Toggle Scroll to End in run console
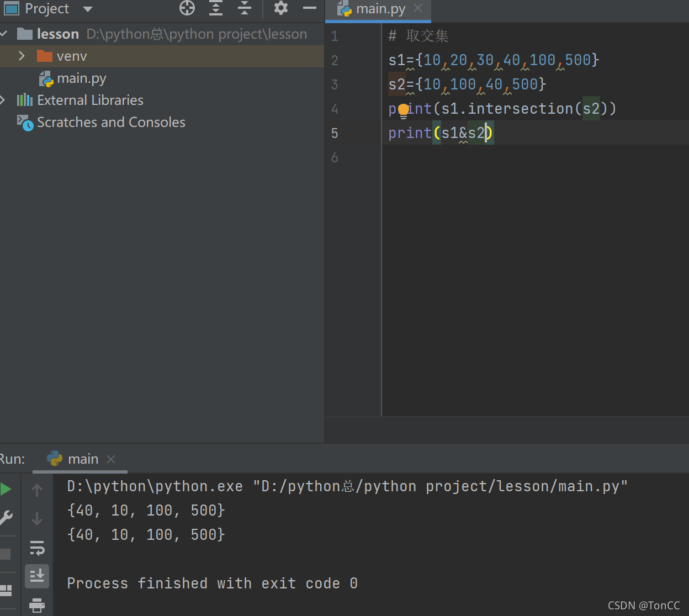689x616 pixels. pos(37,576)
